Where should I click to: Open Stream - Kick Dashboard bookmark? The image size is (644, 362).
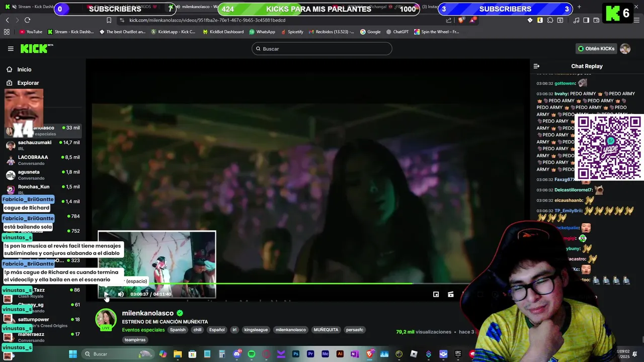pyautogui.click(x=70, y=32)
